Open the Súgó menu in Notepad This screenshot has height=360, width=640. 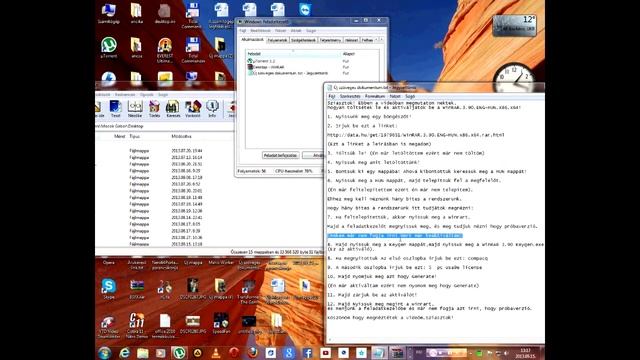[x=410, y=96]
